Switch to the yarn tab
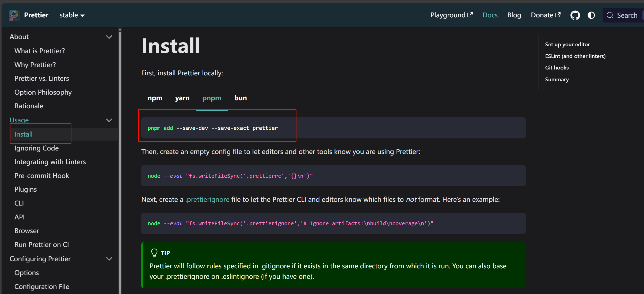Viewport: 644px width, 294px height. (182, 98)
